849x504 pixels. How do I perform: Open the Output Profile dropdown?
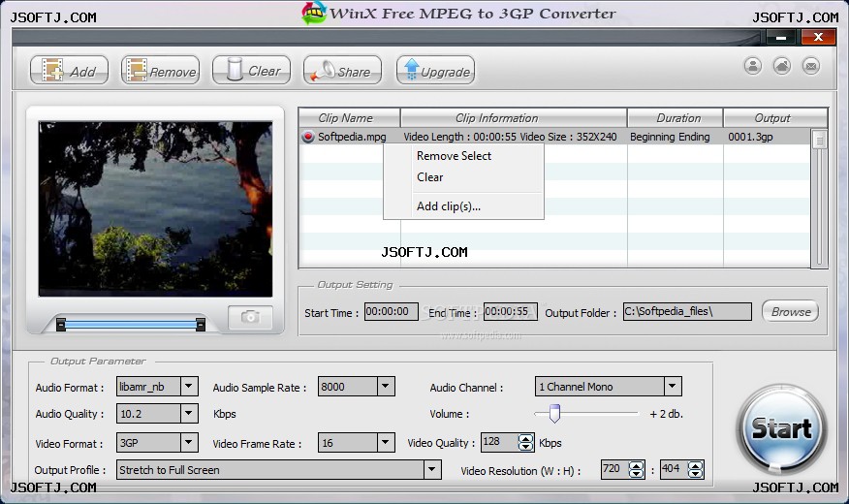point(431,469)
